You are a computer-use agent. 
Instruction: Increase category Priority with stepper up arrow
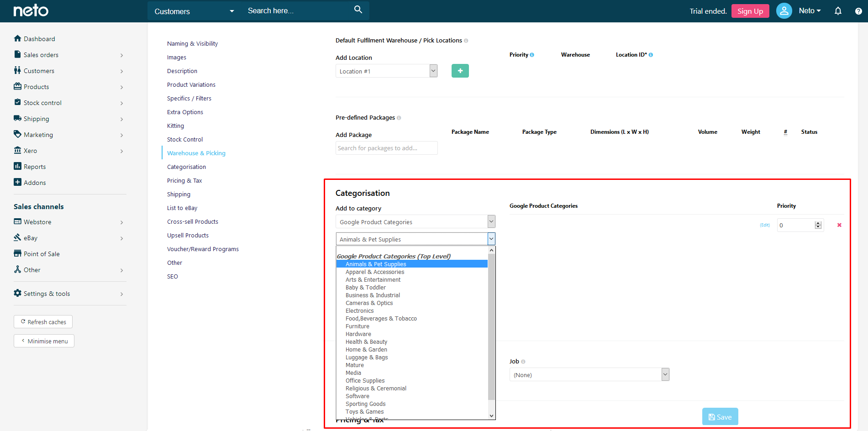818,223
